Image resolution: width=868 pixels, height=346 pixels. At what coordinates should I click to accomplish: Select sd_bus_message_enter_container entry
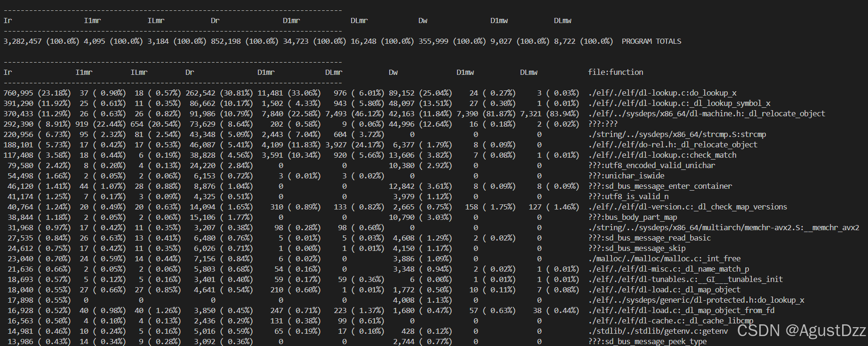[660, 186]
